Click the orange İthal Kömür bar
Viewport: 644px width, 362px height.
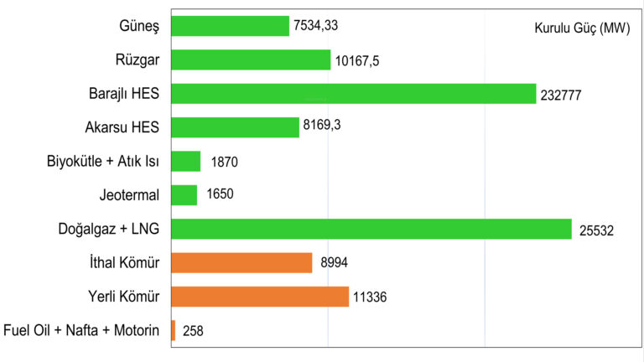pyautogui.click(x=241, y=263)
